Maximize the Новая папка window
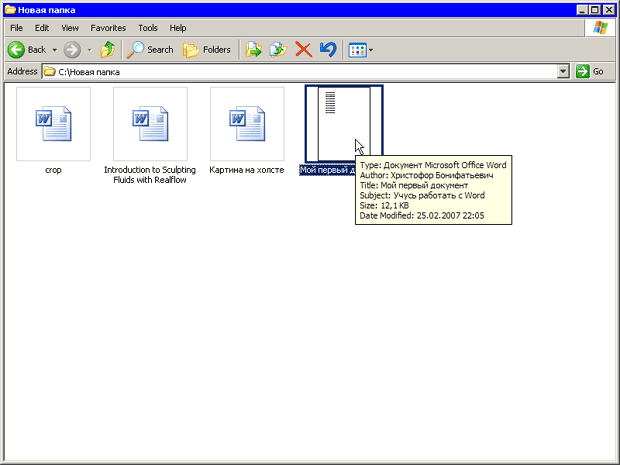Image resolution: width=620 pixels, height=465 pixels. click(595, 10)
